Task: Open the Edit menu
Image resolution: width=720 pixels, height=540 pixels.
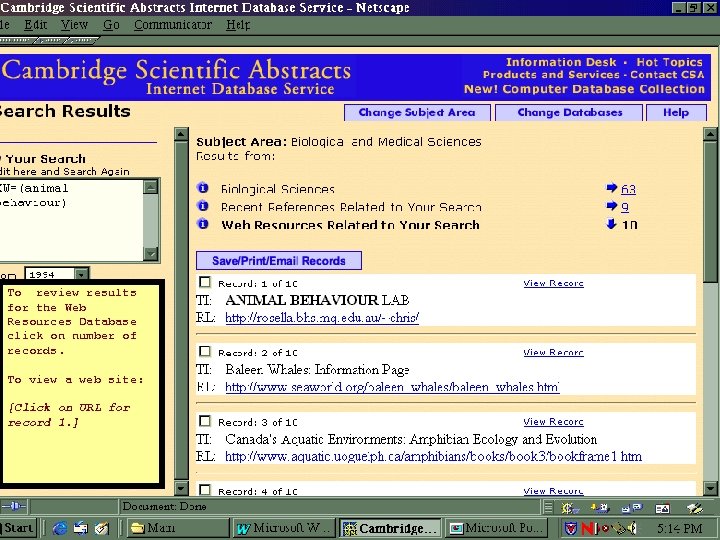Action: 36,24
